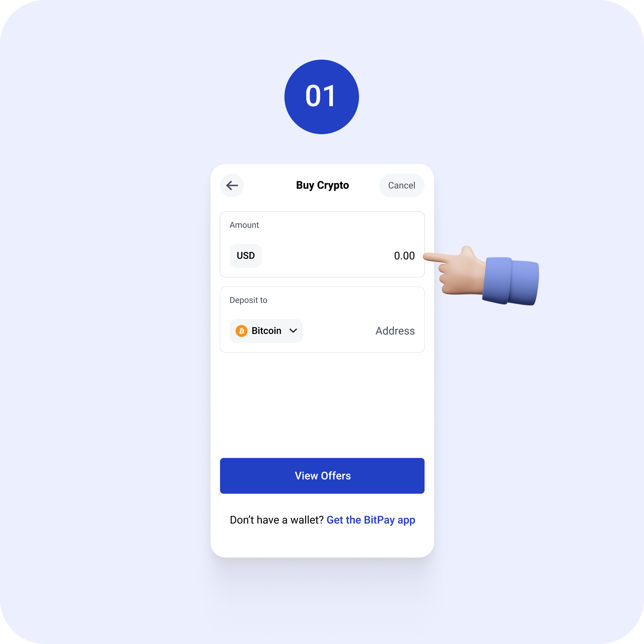This screenshot has width=644, height=644.
Task: Click the 0.00 amount value field
Action: 405,255
